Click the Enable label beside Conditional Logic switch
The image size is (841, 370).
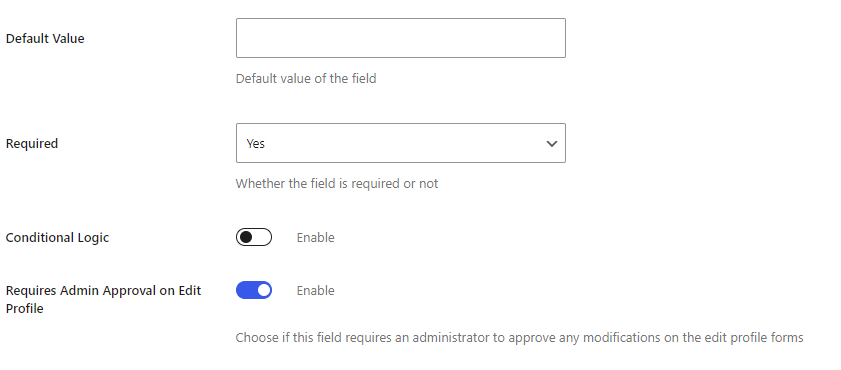click(x=315, y=238)
